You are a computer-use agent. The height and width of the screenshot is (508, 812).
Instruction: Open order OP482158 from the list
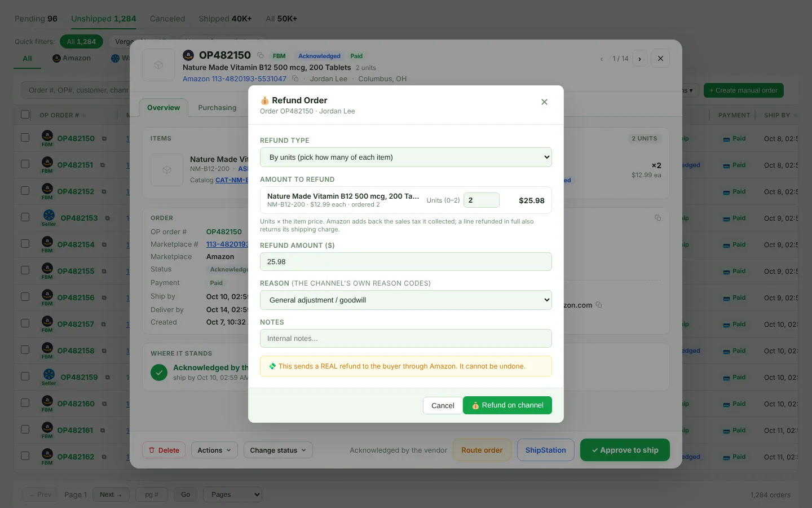pos(76,351)
